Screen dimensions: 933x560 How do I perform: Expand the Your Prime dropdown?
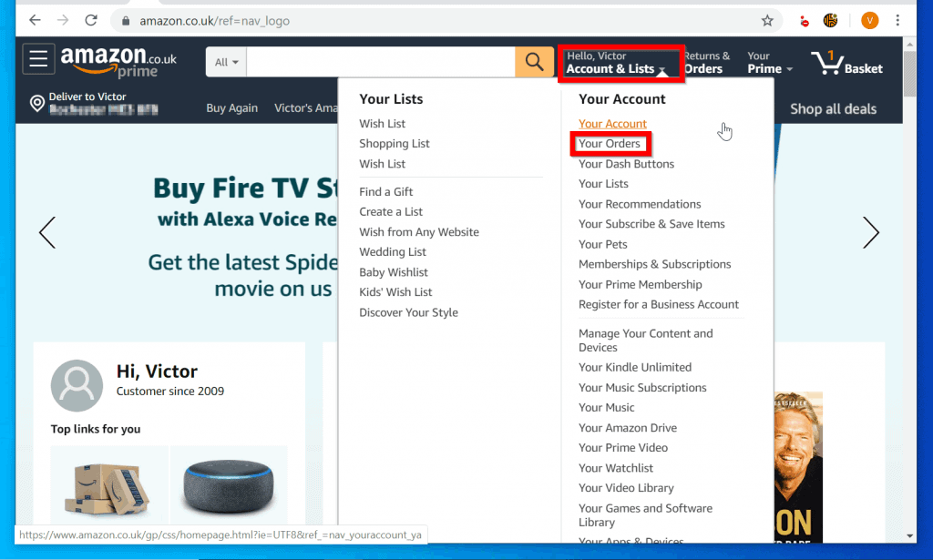(770, 63)
